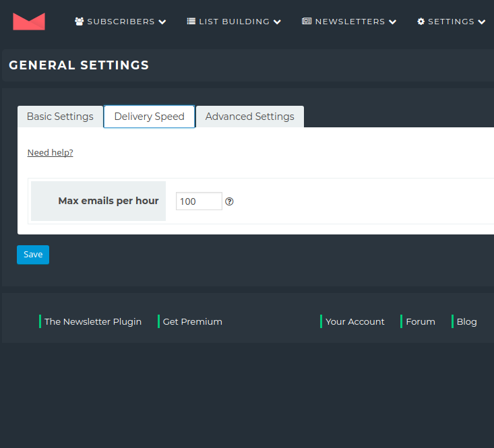Open the List Building menu
Image resolution: width=494 pixels, height=448 pixels.
pyautogui.click(x=234, y=22)
